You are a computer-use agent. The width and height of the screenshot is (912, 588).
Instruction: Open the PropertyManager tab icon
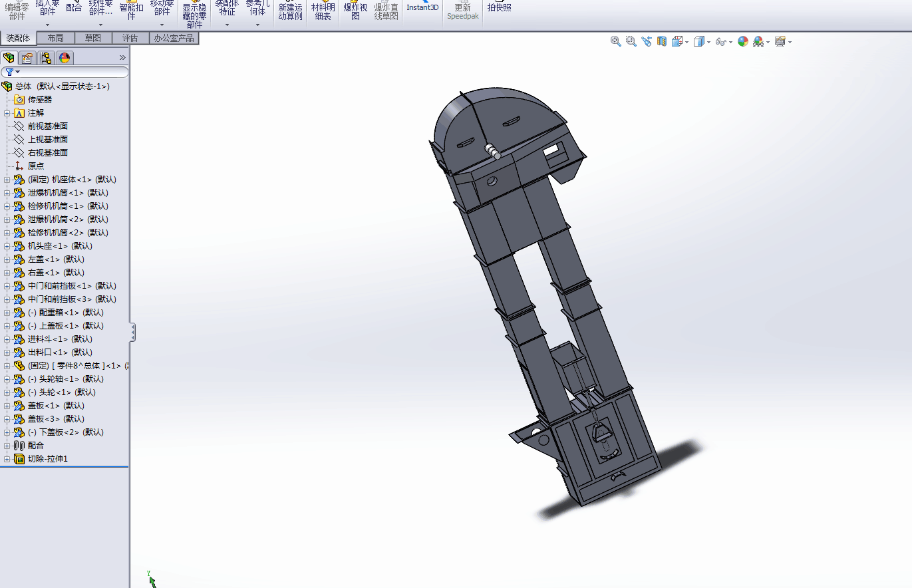27,58
